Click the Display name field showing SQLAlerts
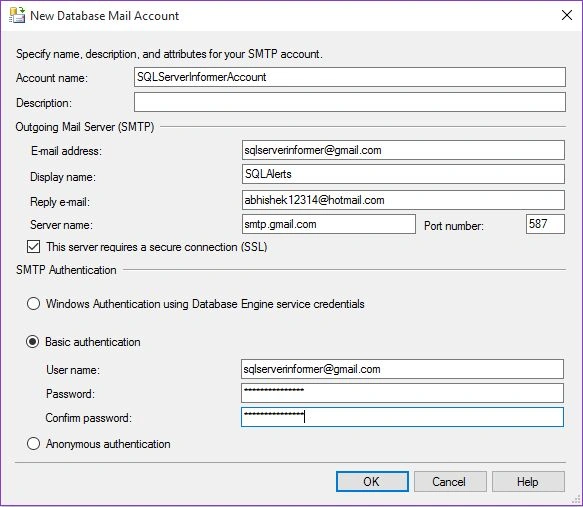This screenshot has width=583, height=507. click(403, 174)
